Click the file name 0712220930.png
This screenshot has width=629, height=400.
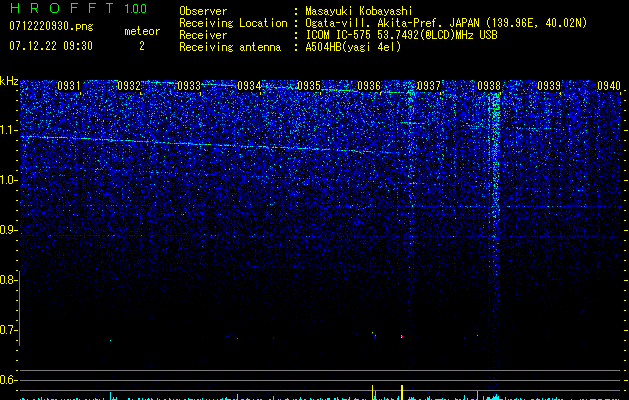pyautogui.click(x=51, y=26)
